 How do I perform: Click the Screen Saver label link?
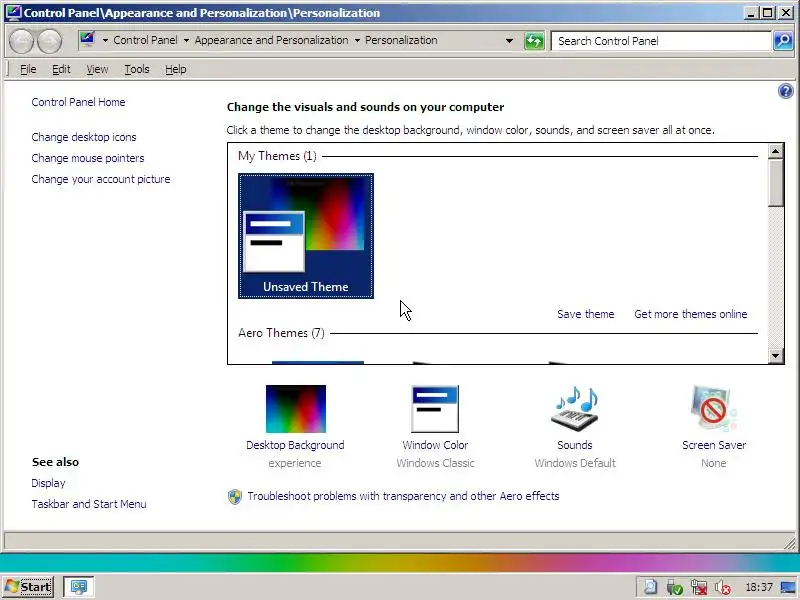tap(714, 445)
